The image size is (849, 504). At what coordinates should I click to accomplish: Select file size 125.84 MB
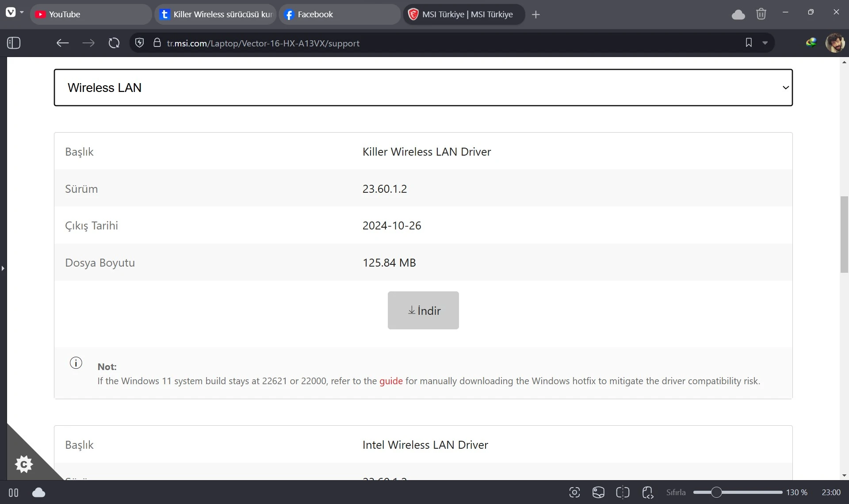pos(389,263)
